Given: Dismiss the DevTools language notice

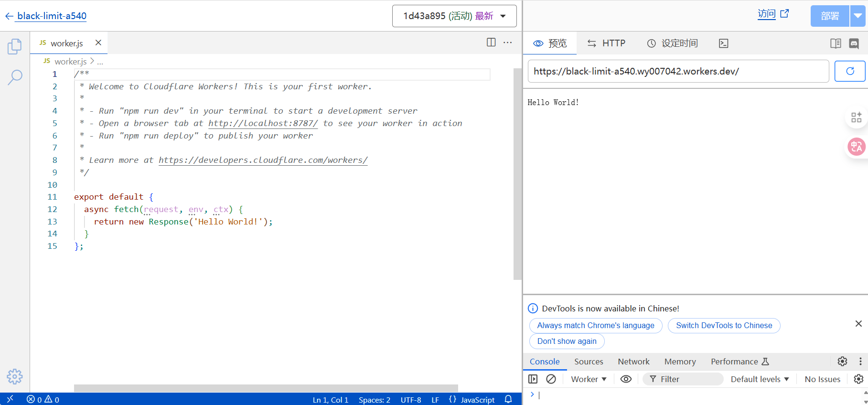Looking at the screenshot, I should [x=858, y=324].
